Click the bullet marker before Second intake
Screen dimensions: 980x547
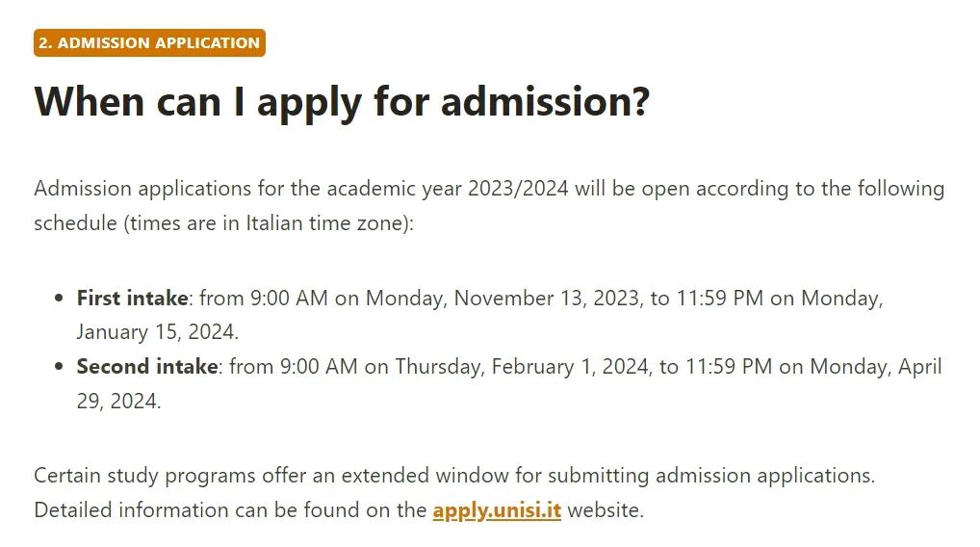click(59, 366)
